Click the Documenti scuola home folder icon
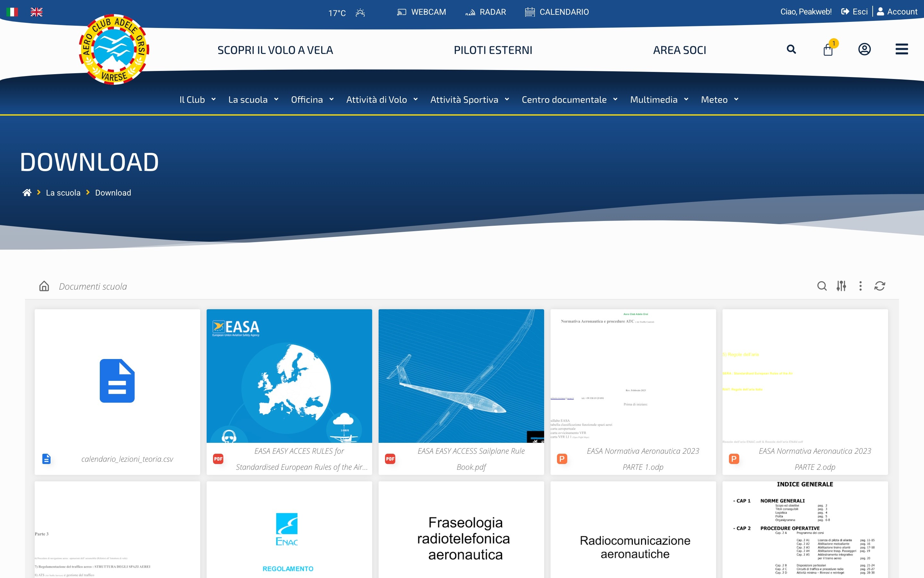 pos(44,286)
